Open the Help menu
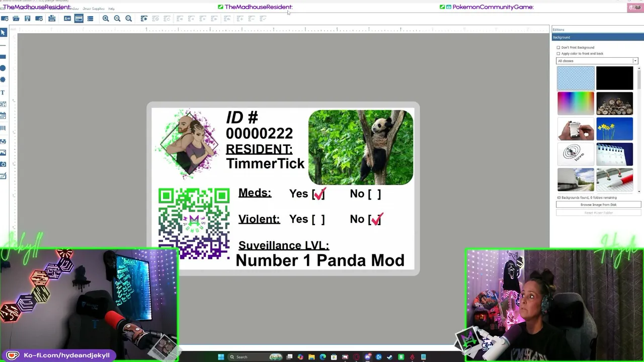 pos(111,9)
